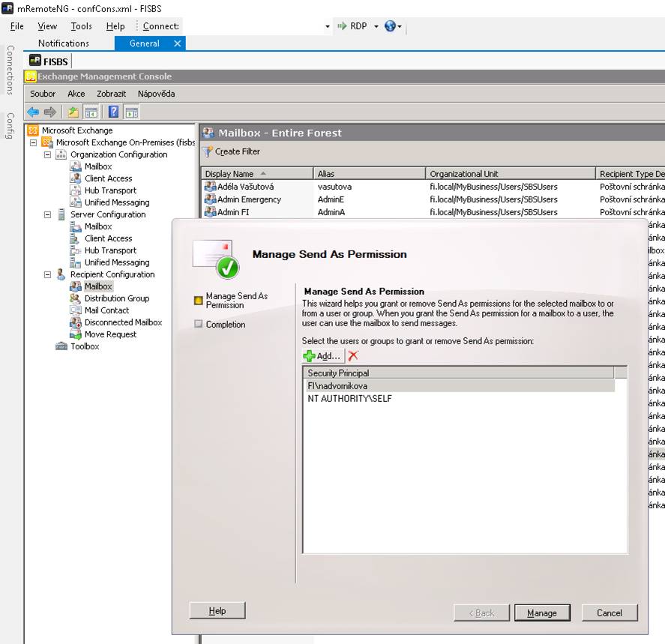The height and width of the screenshot is (644, 665).
Task: Open the RDP protocol dropdown arrow
Action: coord(376,26)
